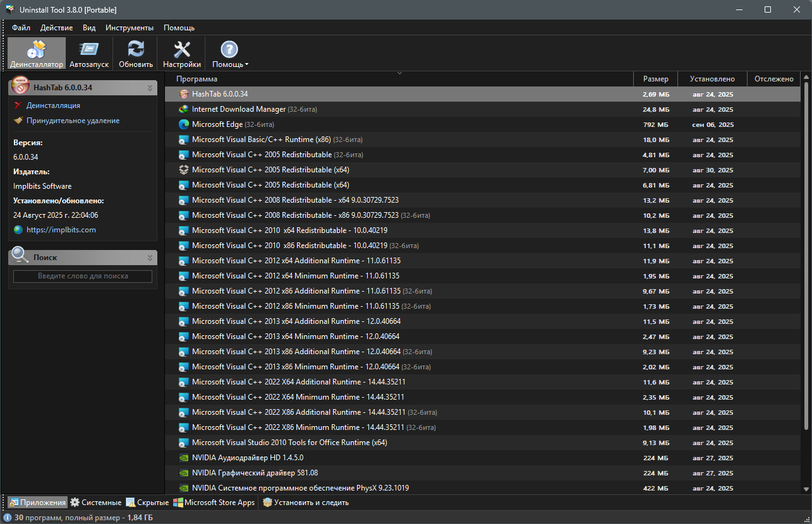Select Visual C++ 2013 x64 Minimum Runtime row

[483, 336]
